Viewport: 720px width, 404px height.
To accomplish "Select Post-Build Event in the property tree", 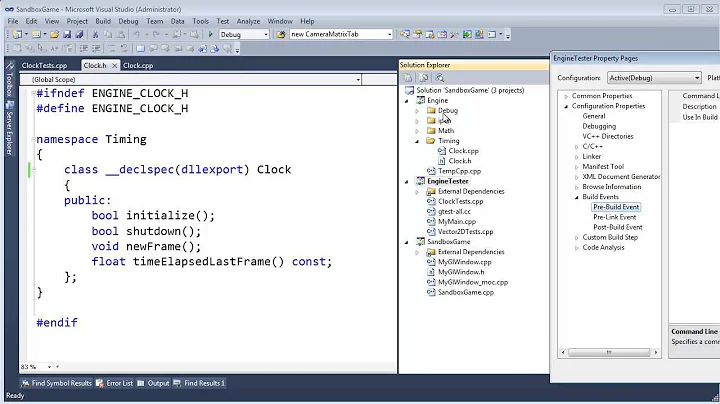I will [x=617, y=227].
